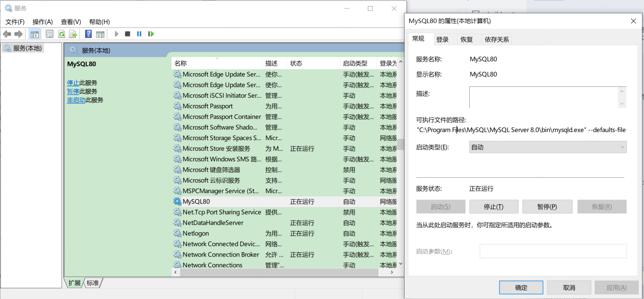Sort by 状态 column header
Screen dimensions: 644x299
[x=314, y=63]
